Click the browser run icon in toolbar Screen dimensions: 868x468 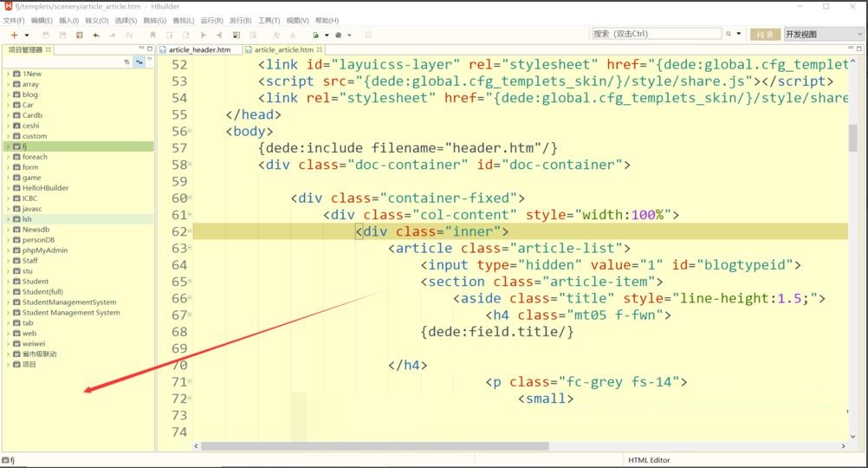coord(316,35)
